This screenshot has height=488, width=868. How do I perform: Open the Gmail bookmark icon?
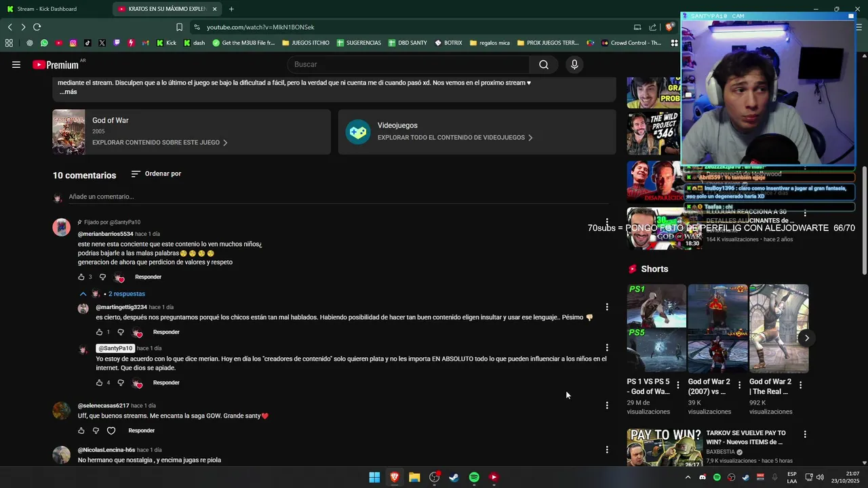[x=145, y=43]
